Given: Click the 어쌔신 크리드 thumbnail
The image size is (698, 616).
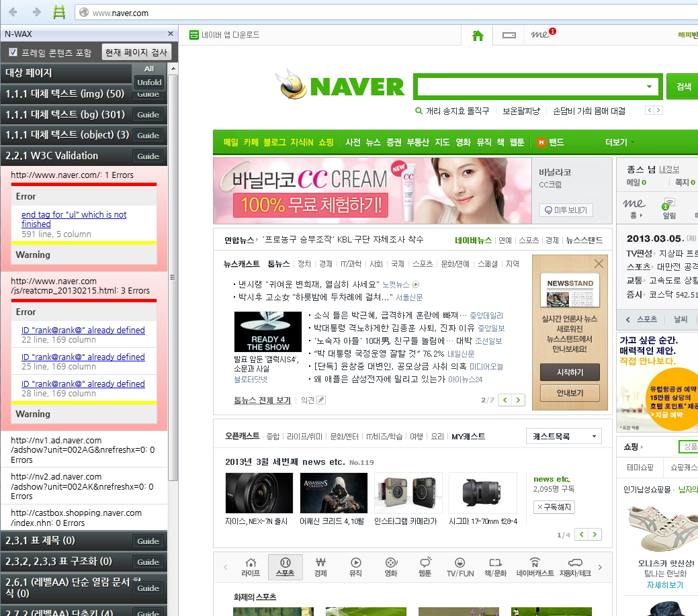Looking at the screenshot, I should (x=334, y=493).
